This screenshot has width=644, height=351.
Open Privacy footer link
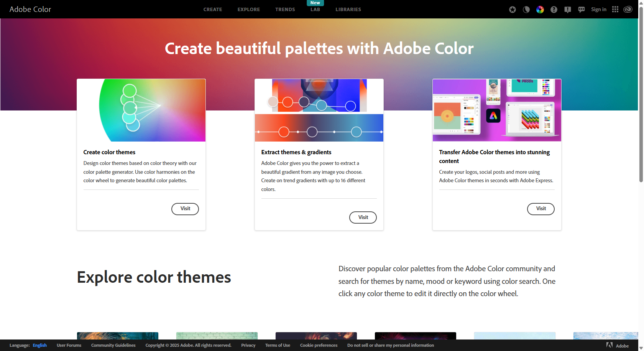pyautogui.click(x=248, y=345)
